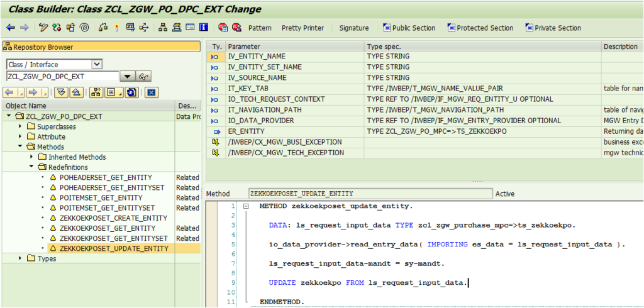Viewport: 644px width, 308px height.
Task: Expand the Inherited Methods folder
Action: click(x=31, y=157)
